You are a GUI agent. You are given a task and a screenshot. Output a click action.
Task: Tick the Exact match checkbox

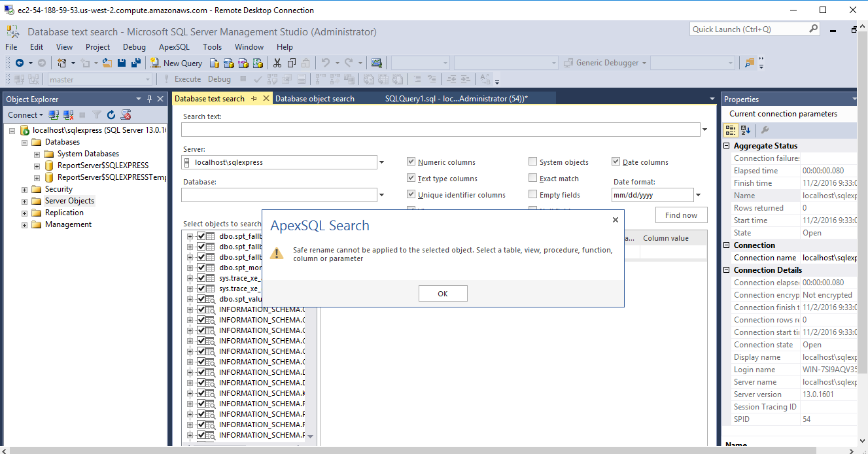pos(533,179)
